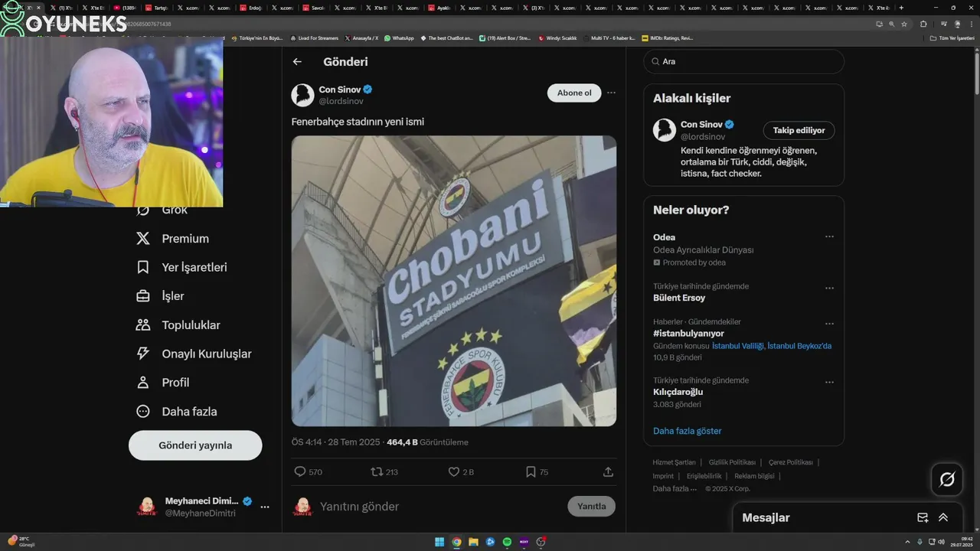Open the floating Grok button
The image size is (980, 551).
click(x=947, y=480)
